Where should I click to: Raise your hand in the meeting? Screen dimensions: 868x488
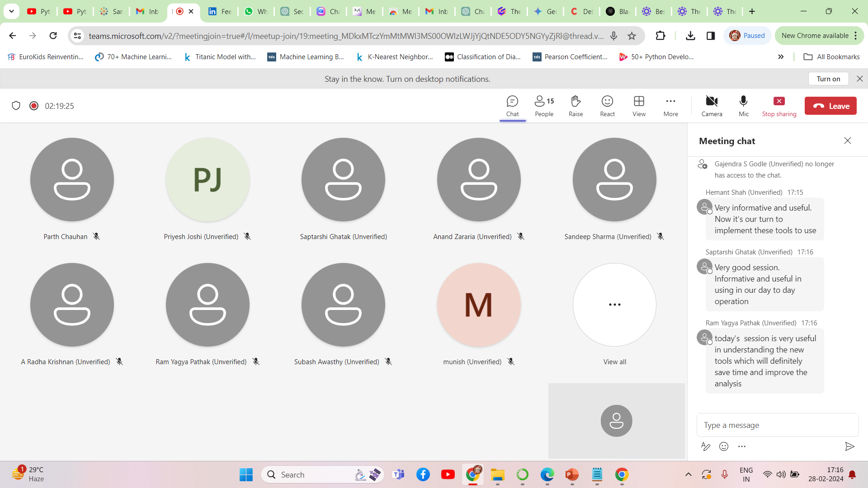click(x=576, y=106)
